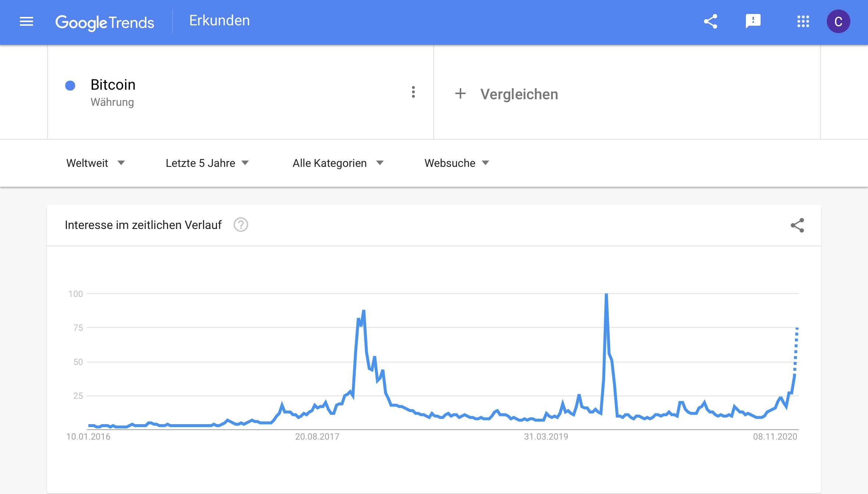Open the send feedback icon
This screenshot has width=868, height=494.
753,21
